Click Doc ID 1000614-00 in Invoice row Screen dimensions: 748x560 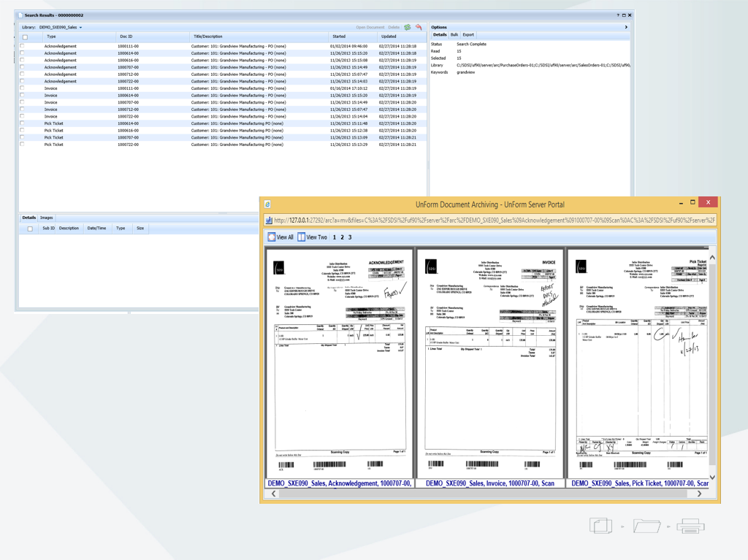(129, 96)
